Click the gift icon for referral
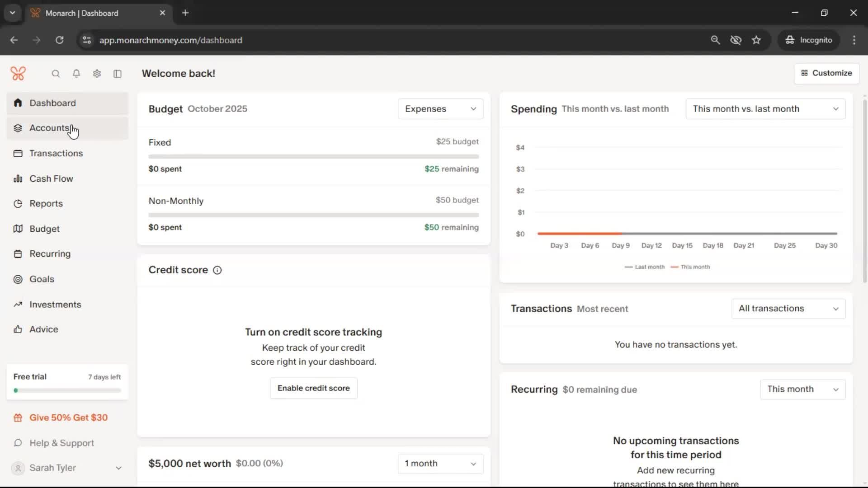The height and width of the screenshot is (488, 868). (18, 418)
